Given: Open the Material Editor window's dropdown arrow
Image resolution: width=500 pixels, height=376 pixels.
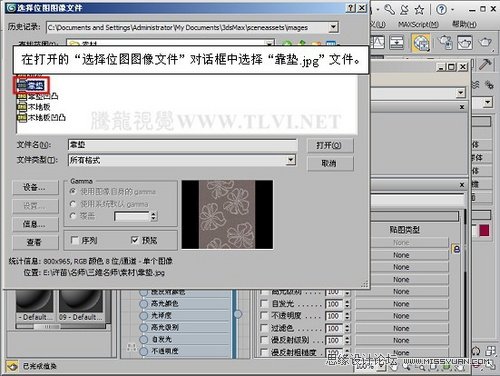Looking at the screenshot, I should [461, 93].
